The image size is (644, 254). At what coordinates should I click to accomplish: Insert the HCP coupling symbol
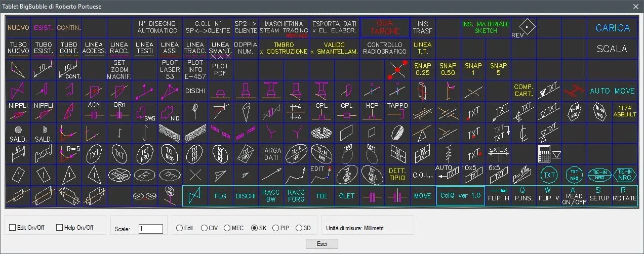coord(372,110)
